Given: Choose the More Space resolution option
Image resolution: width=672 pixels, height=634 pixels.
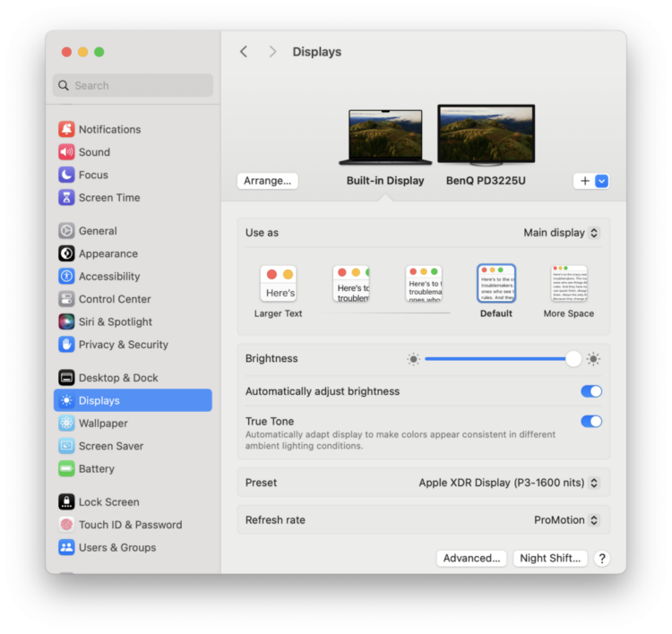Looking at the screenshot, I should pos(569,291).
